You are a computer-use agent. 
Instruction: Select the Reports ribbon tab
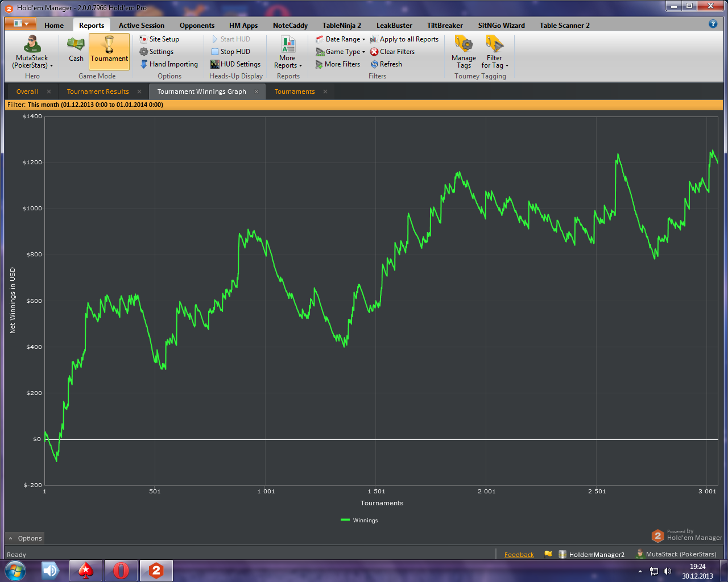click(x=92, y=26)
